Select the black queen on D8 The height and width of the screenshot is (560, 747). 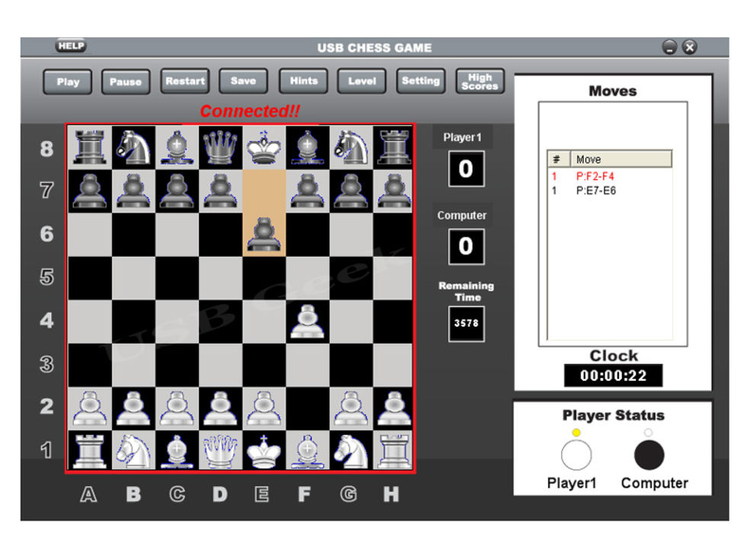pos(220,147)
